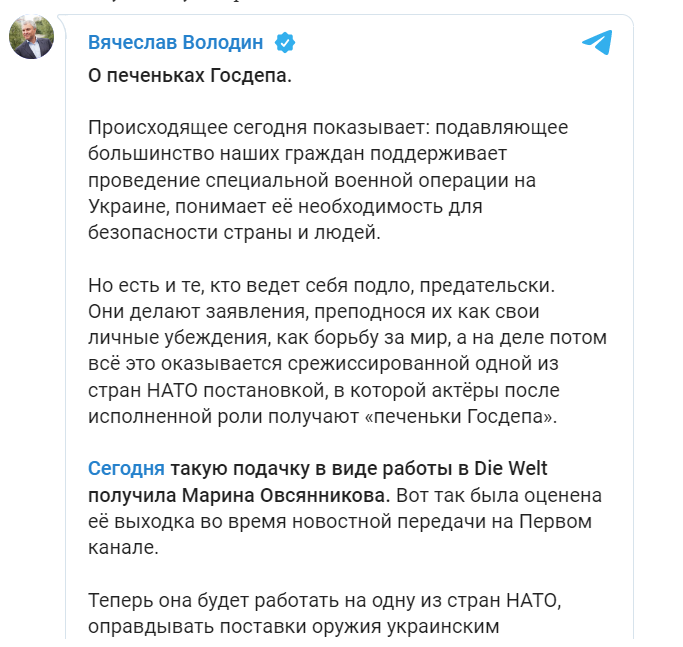Click the blue verified badge icon
Image resolution: width=683 pixels, height=647 pixels.
coord(285,43)
